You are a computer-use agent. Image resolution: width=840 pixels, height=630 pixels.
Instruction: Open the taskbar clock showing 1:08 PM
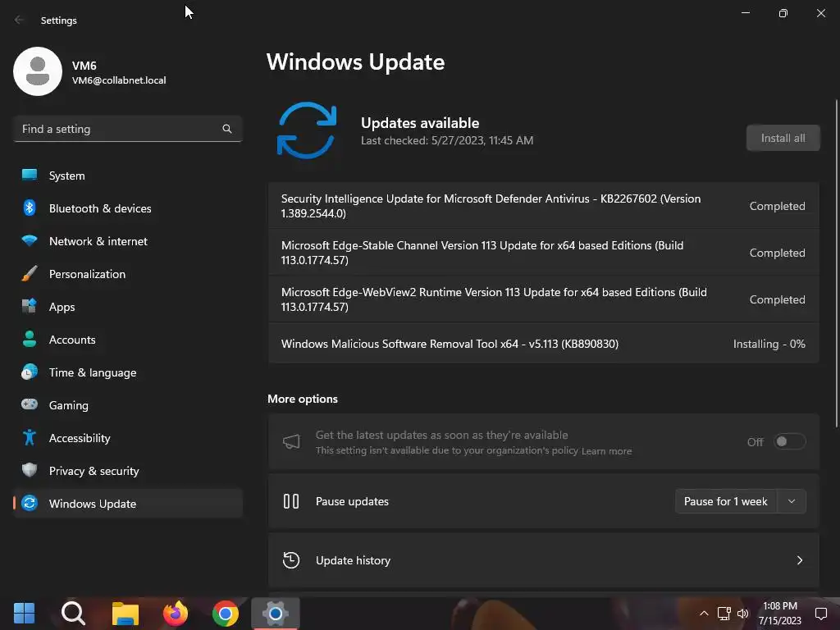(780, 614)
